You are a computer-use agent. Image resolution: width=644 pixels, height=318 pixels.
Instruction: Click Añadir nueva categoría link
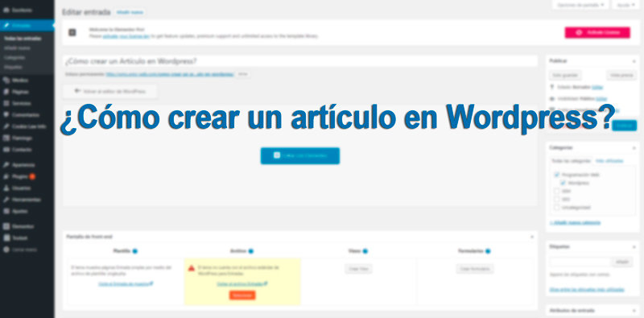tap(575, 222)
